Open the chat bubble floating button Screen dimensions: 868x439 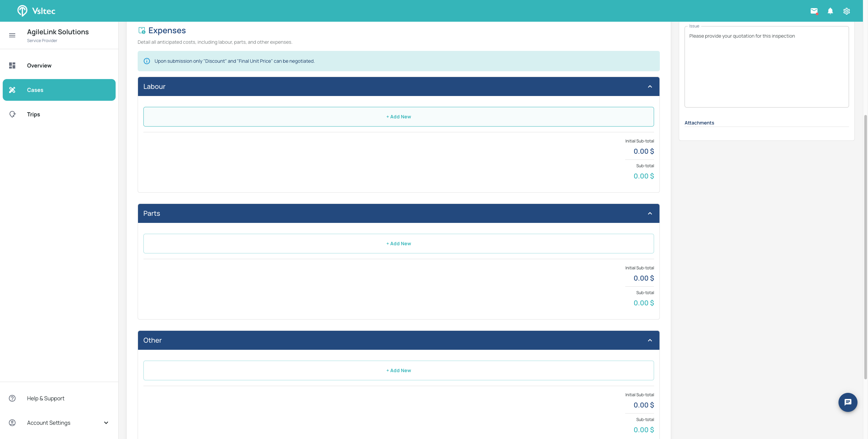pos(848,402)
